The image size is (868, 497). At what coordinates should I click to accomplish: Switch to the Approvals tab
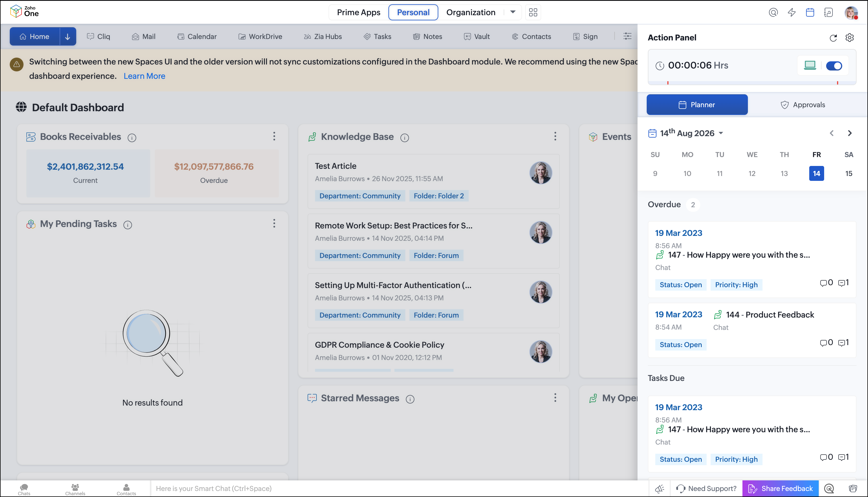802,105
